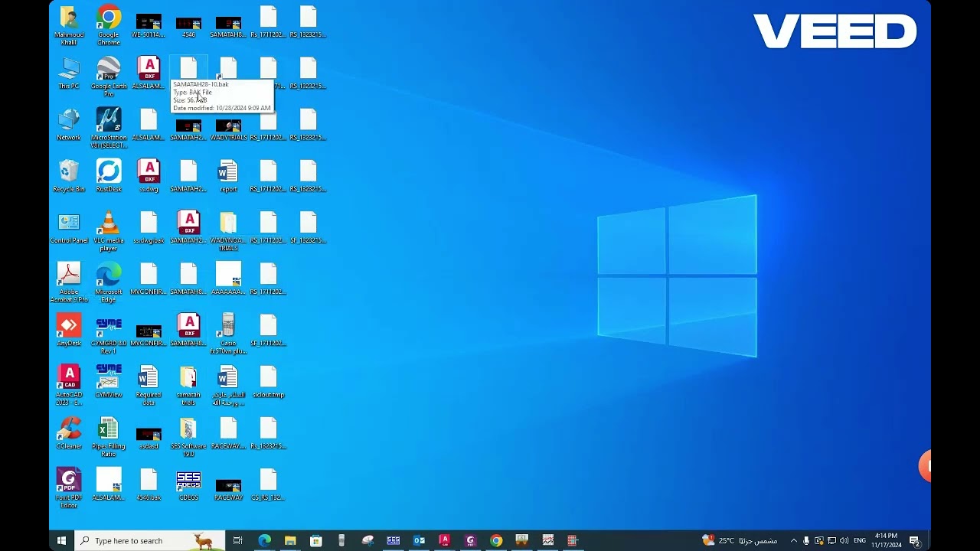Show hidden system tray icons
Image resolution: width=980 pixels, height=551 pixels.
coord(793,541)
